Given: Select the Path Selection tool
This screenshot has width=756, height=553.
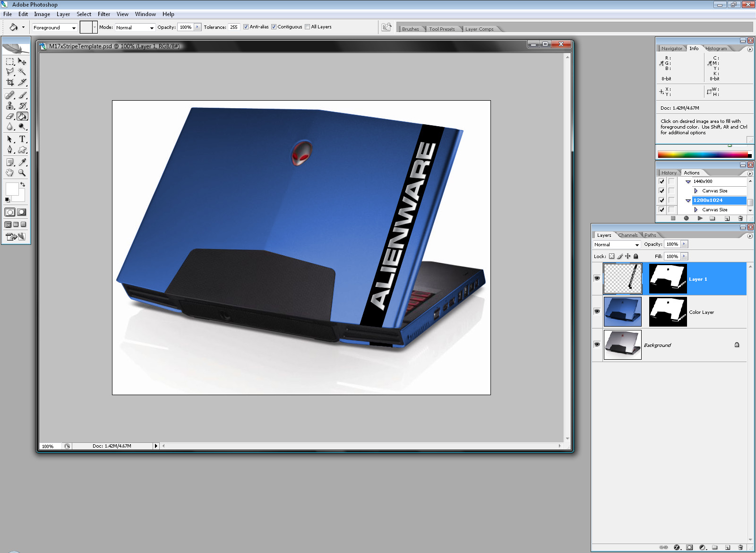Looking at the screenshot, I should tap(10, 139).
